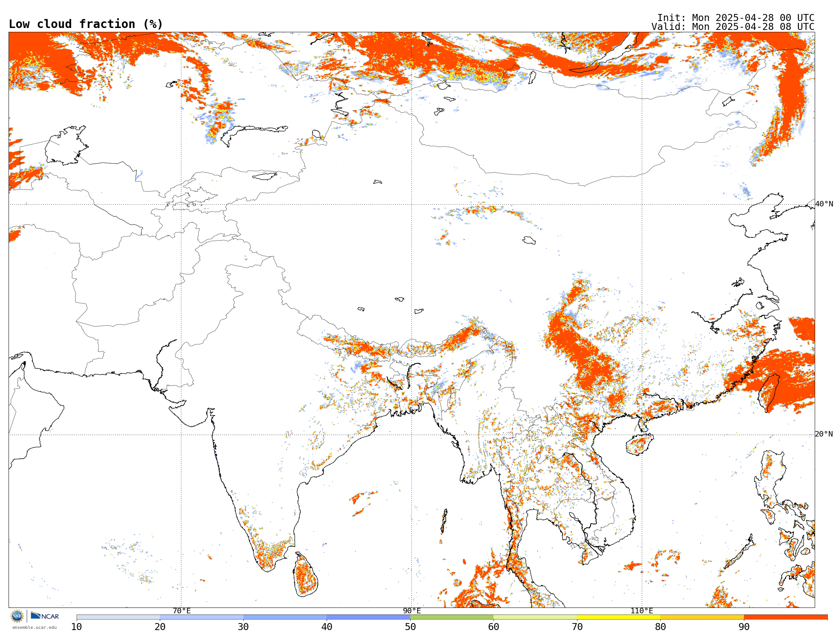This screenshot has width=840, height=632.
Task: Click the colorbar tick label 60
Action: pyautogui.click(x=493, y=627)
